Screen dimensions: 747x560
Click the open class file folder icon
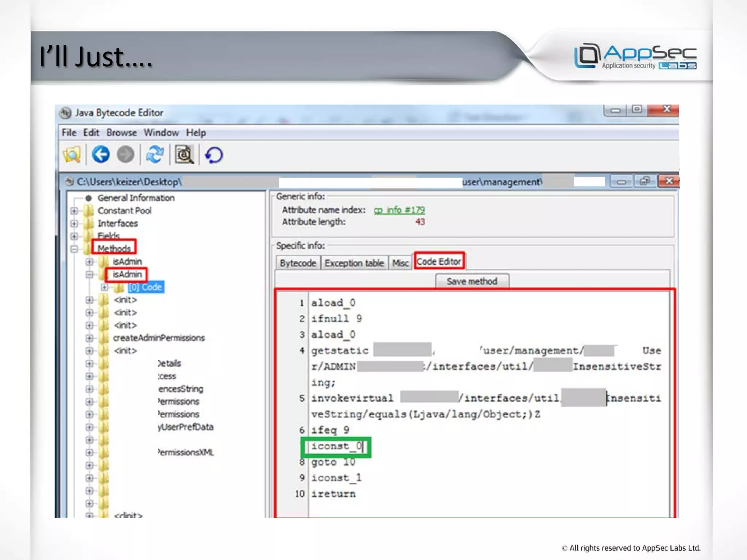pyautogui.click(x=72, y=155)
